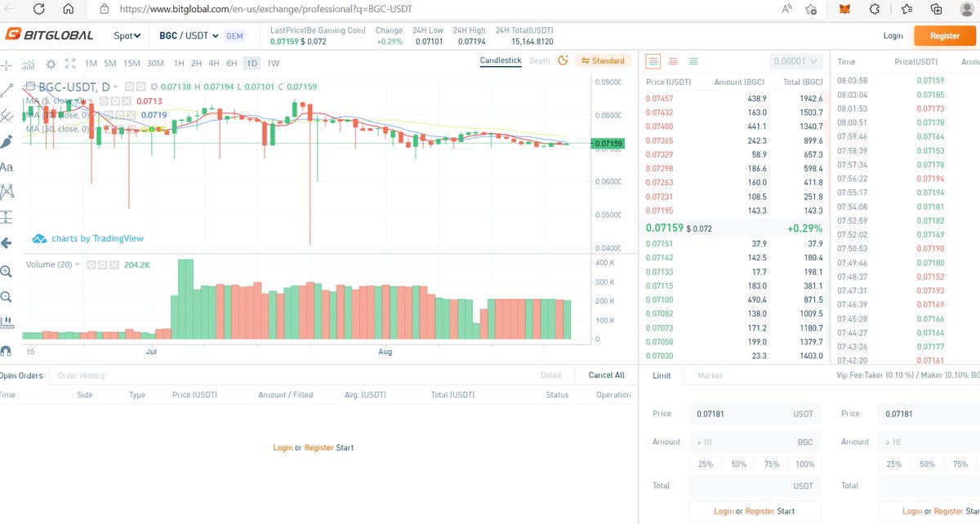980x524 pixels.
Task: Select the 1W timeframe
Action: coord(273,63)
